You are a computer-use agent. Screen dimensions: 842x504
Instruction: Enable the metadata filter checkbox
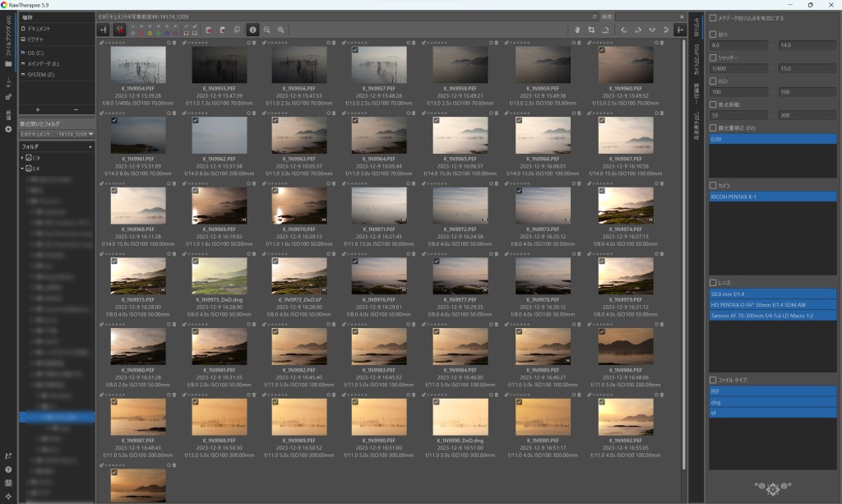coord(713,18)
